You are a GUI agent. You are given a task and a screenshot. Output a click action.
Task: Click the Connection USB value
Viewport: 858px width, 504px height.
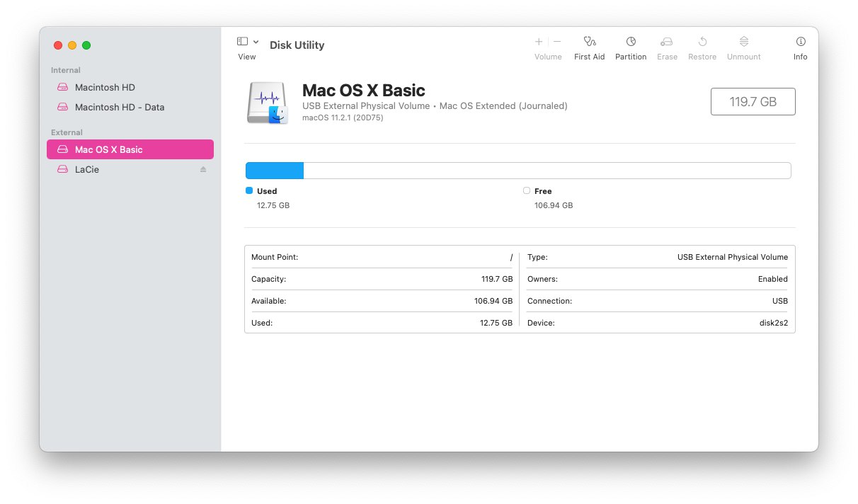[780, 301]
